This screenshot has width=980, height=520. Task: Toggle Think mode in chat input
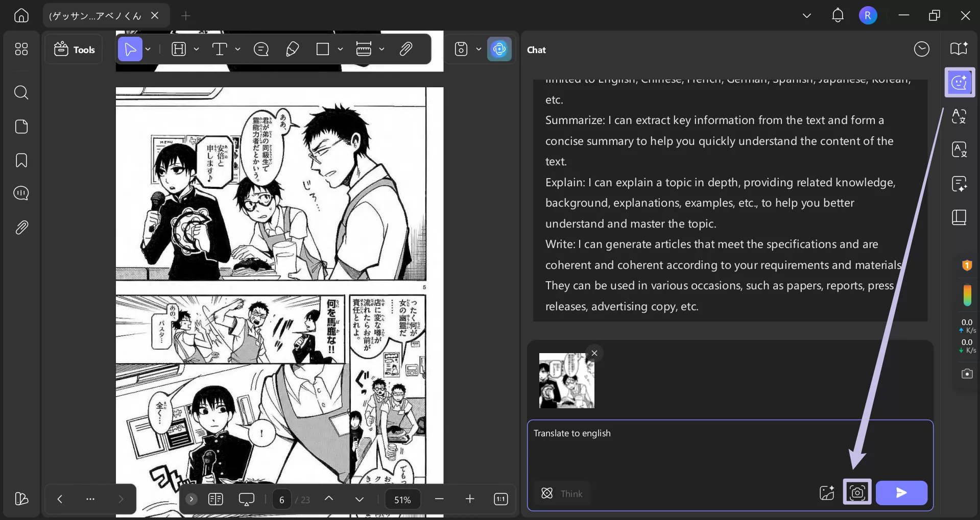(x=562, y=493)
